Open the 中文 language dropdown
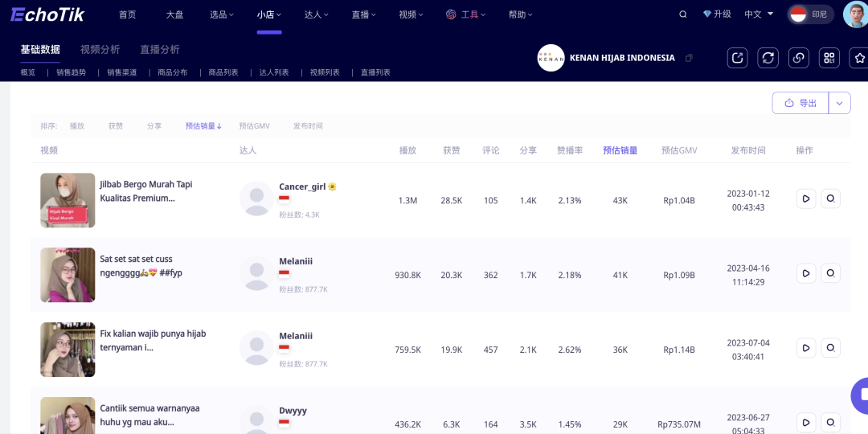This screenshot has width=868, height=434. pyautogui.click(x=759, y=14)
